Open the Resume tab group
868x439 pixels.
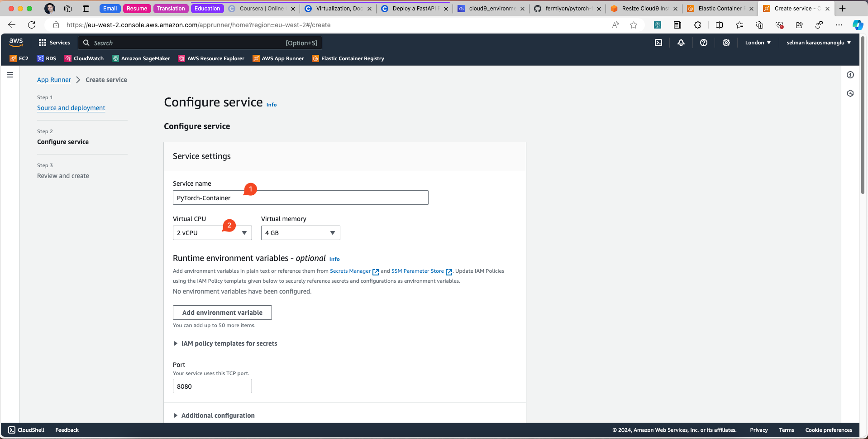[137, 9]
